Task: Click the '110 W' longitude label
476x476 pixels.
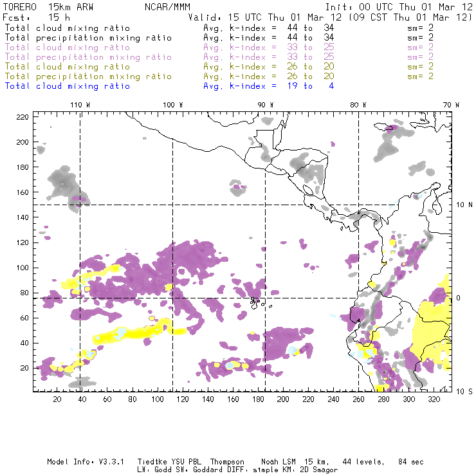Action: click(80, 105)
